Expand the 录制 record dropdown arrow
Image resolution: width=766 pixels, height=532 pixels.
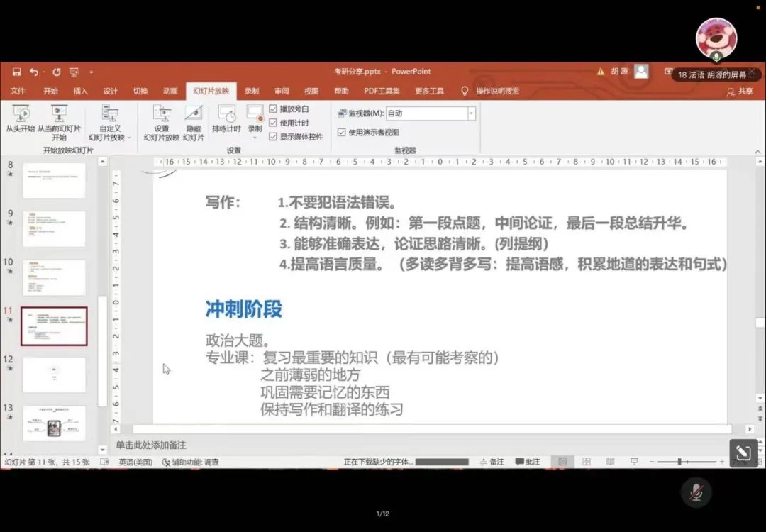(255, 138)
